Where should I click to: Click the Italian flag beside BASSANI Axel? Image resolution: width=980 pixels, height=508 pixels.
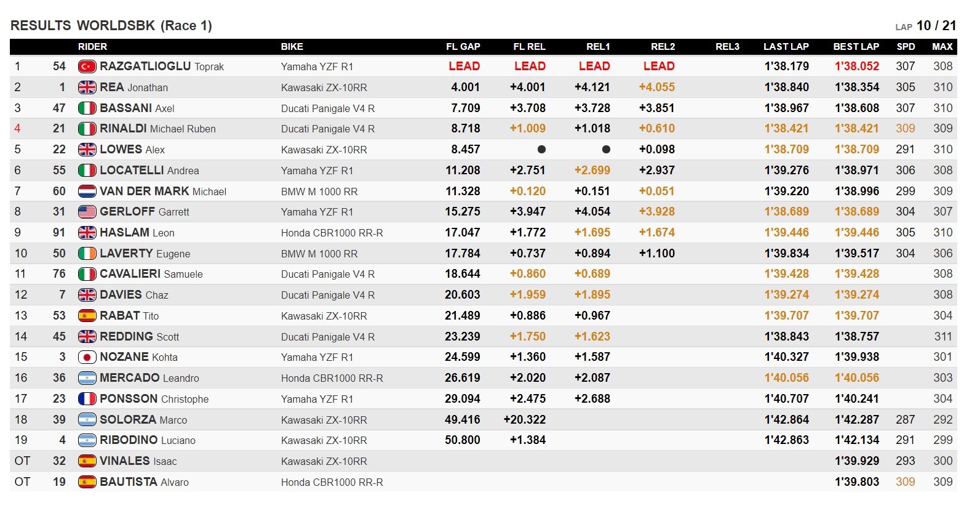87,108
